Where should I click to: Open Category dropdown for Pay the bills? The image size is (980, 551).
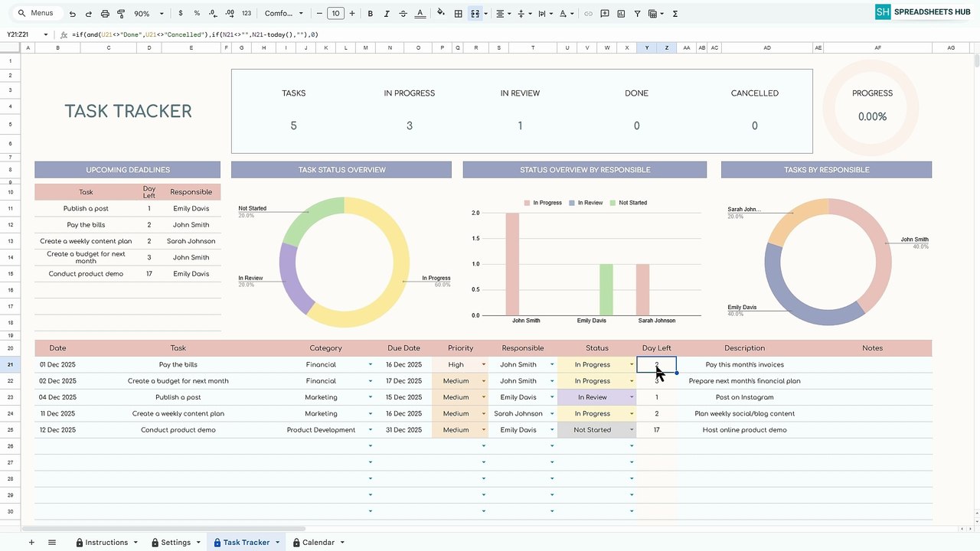[371, 365]
